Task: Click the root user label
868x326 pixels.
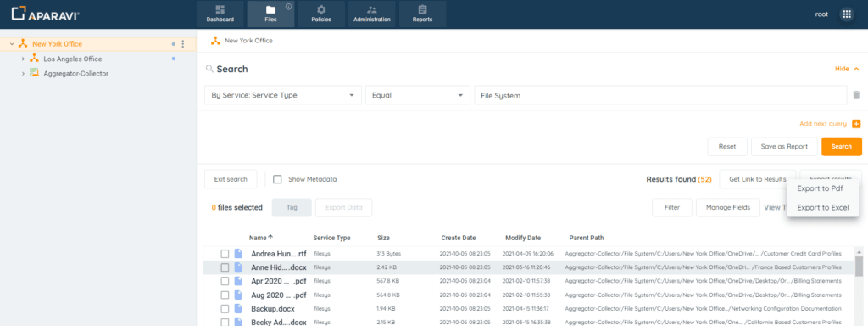Action: pyautogui.click(x=821, y=14)
